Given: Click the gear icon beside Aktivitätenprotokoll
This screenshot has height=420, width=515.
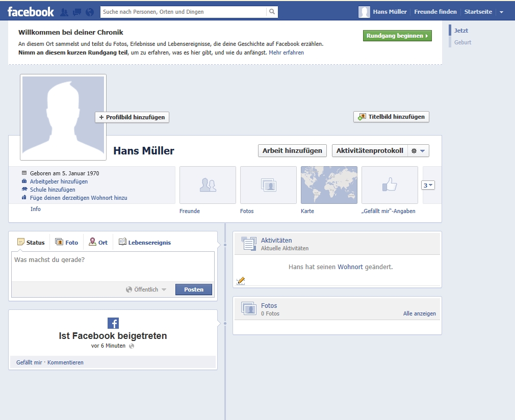Looking at the screenshot, I should tap(414, 151).
